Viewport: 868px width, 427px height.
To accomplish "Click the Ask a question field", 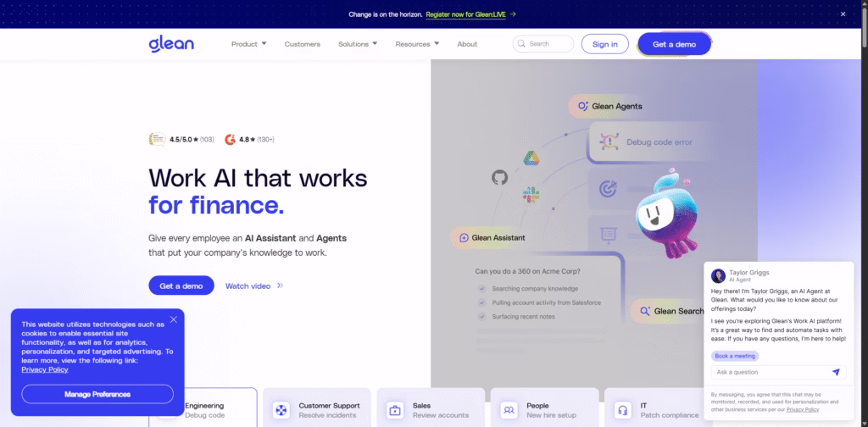I will 767,372.
